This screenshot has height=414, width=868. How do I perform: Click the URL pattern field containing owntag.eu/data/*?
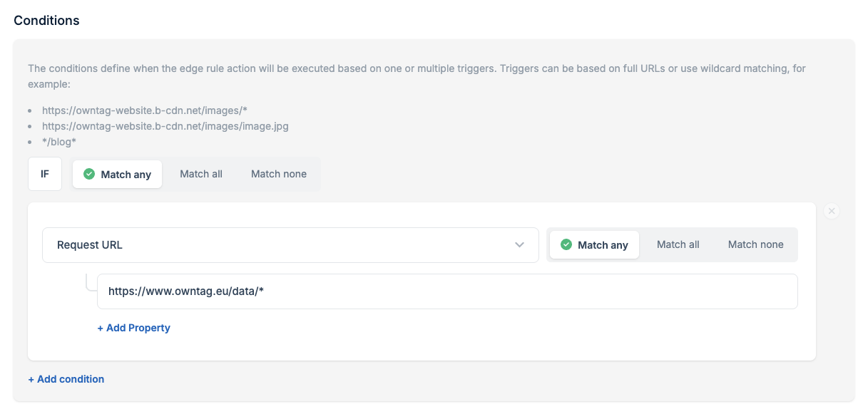tap(446, 291)
